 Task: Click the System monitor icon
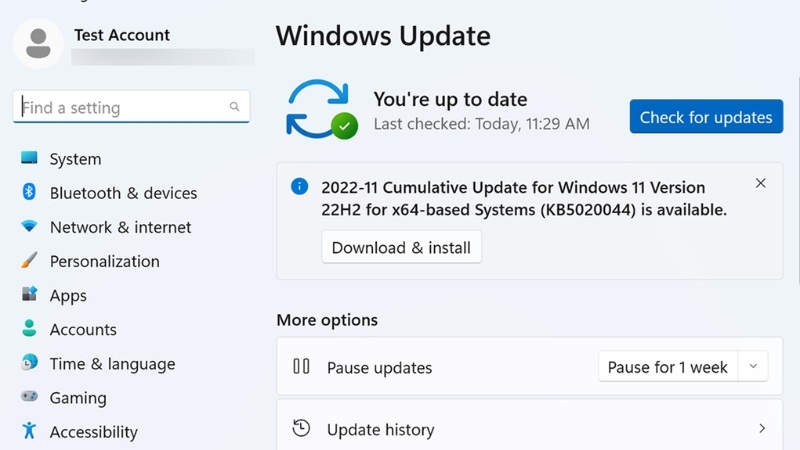[x=29, y=158]
